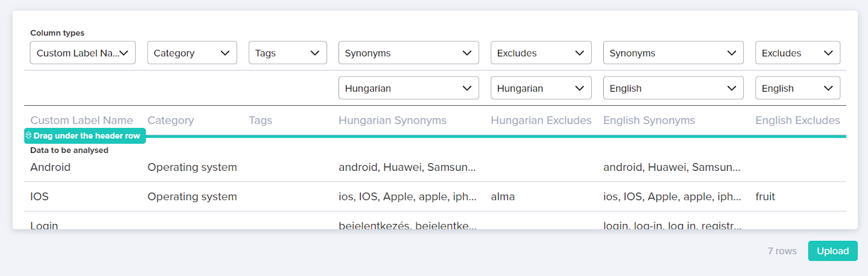Expand the second Synonyms column type dropdown
The height and width of the screenshot is (276, 868).
tap(673, 53)
